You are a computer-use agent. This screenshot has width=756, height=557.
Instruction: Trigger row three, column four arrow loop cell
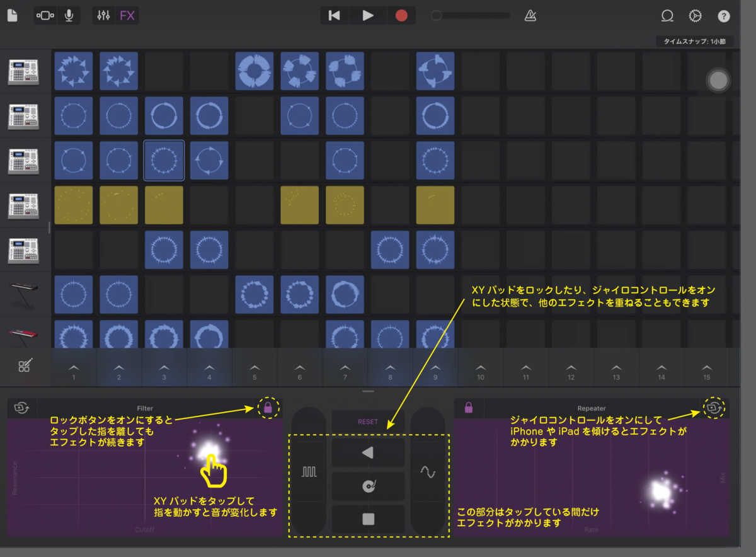(x=209, y=161)
